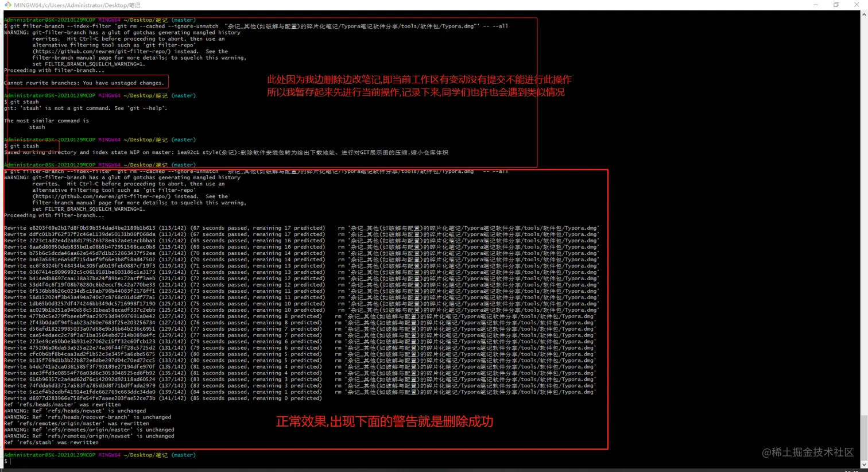The height and width of the screenshot is (472, 868).
Task: Click "git: 'stauh' is not a git command" line
Action: 86,108
